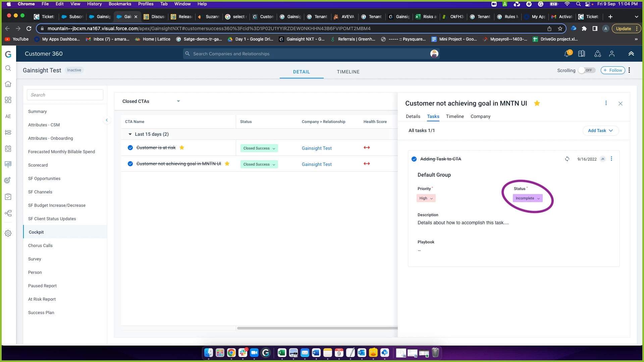Viewport: 644px width, 362px height.
Task: Open Gainsight Test link in Customer is at risk row
Action: (x=316, y=148)
